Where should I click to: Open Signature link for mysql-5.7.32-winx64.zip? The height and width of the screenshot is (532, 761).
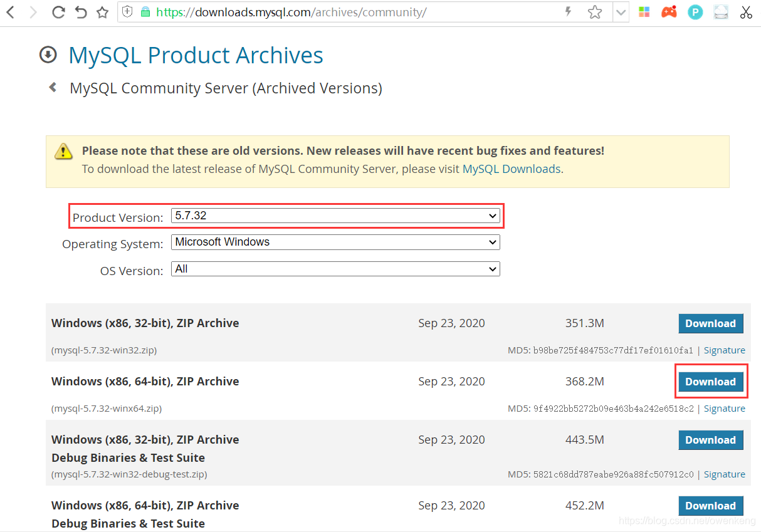[725, 409]
